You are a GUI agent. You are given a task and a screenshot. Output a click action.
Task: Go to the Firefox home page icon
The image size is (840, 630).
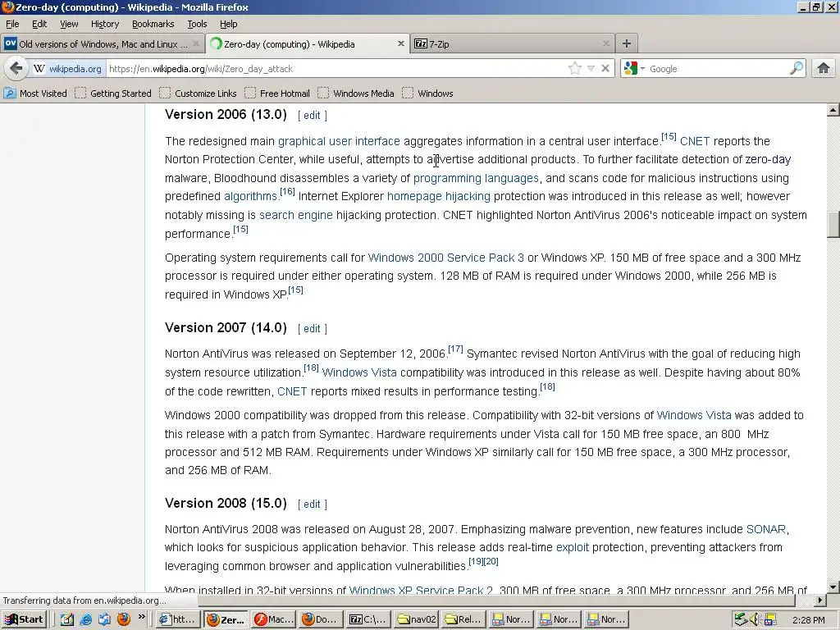click(x=824, y=69)
